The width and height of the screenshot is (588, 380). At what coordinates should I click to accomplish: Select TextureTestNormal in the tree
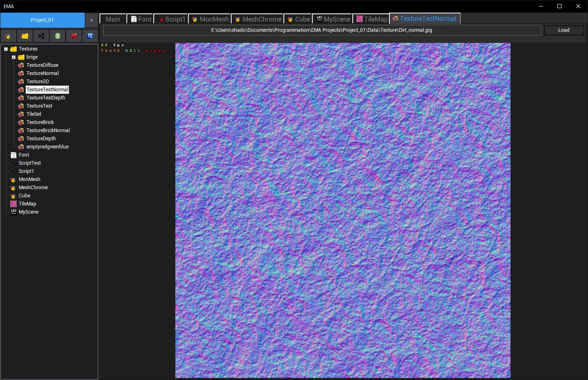[47, 90]
